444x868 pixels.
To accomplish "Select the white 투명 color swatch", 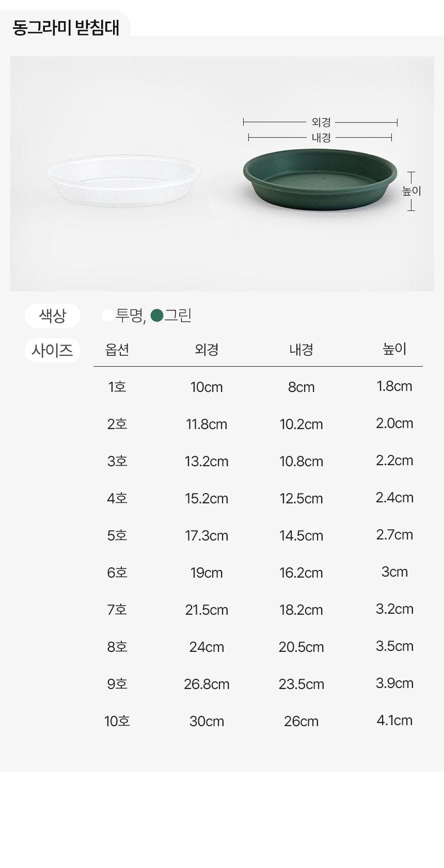I will click(x=108, y=315).
